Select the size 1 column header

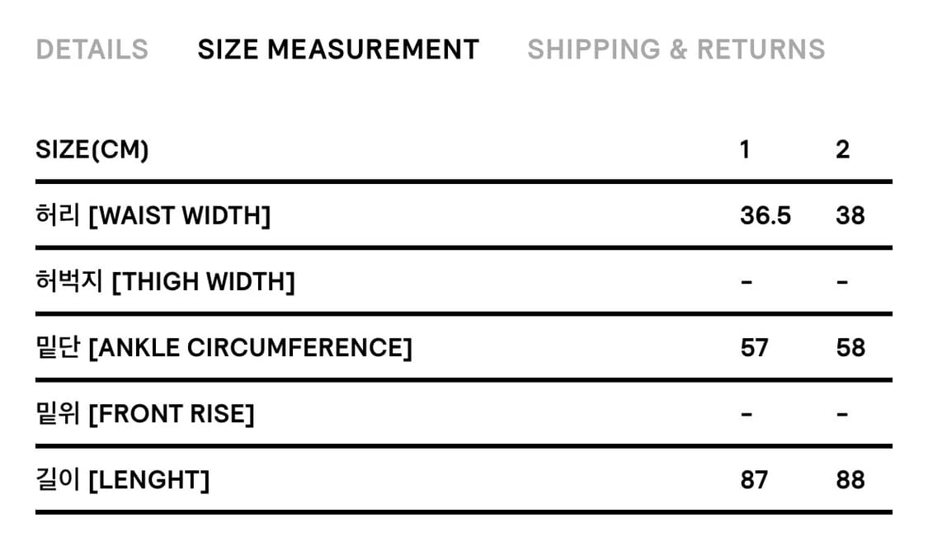pyautogui.click(x=745, y=150)
